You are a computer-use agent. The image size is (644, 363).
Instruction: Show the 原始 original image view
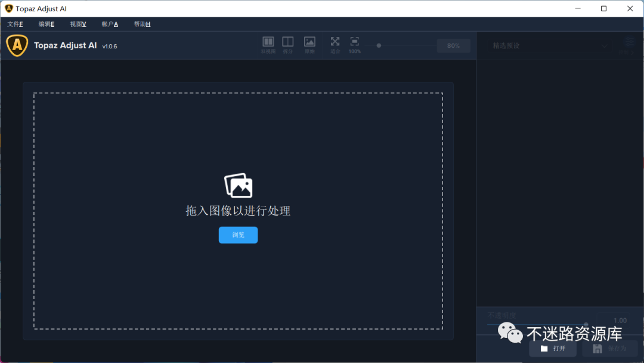point(309,45)
